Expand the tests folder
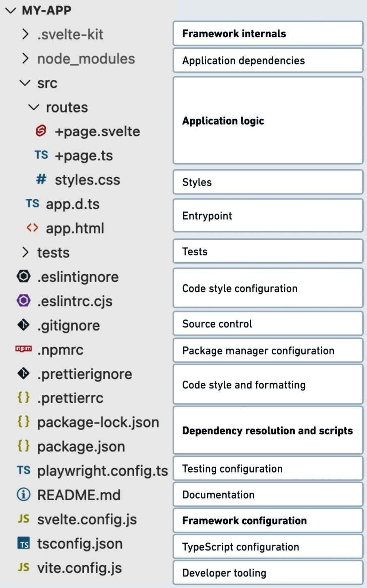This screenshot has width=367, height=588. tap(25, 252)
